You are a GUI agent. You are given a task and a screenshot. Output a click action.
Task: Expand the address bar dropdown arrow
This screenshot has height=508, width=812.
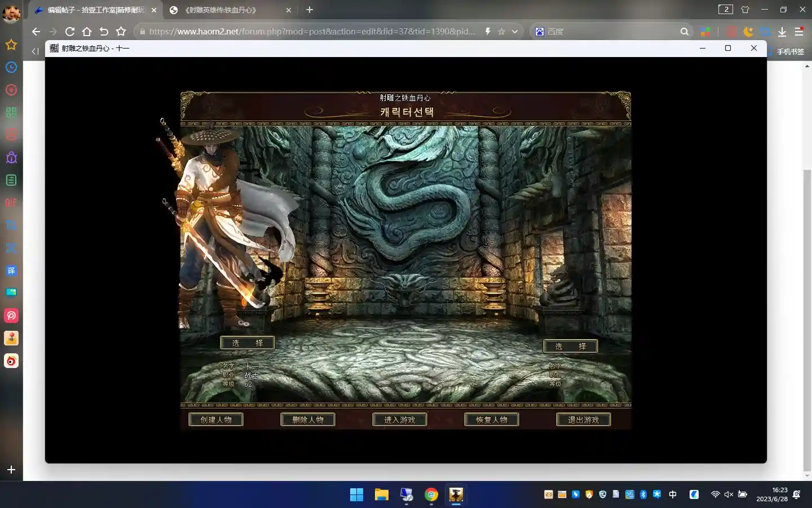coord(515,32)
